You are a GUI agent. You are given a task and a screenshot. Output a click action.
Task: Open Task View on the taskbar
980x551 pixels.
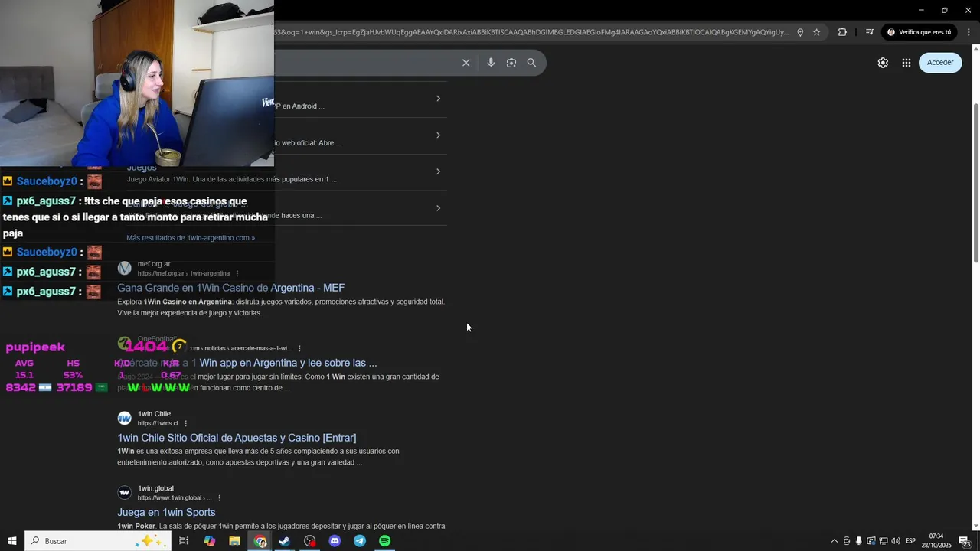click(x=184, y=541)
